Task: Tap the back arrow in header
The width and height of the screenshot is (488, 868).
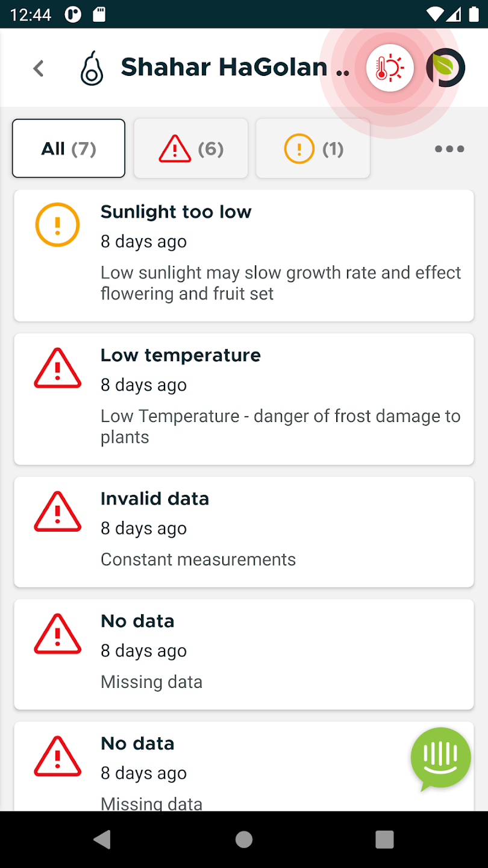Action: click(x=39, y=68)
